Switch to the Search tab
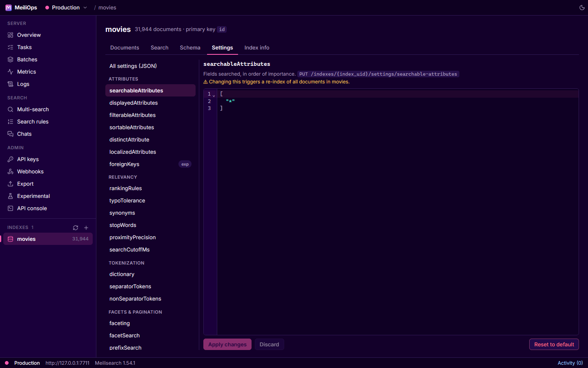588x368 pixels. 160,48
